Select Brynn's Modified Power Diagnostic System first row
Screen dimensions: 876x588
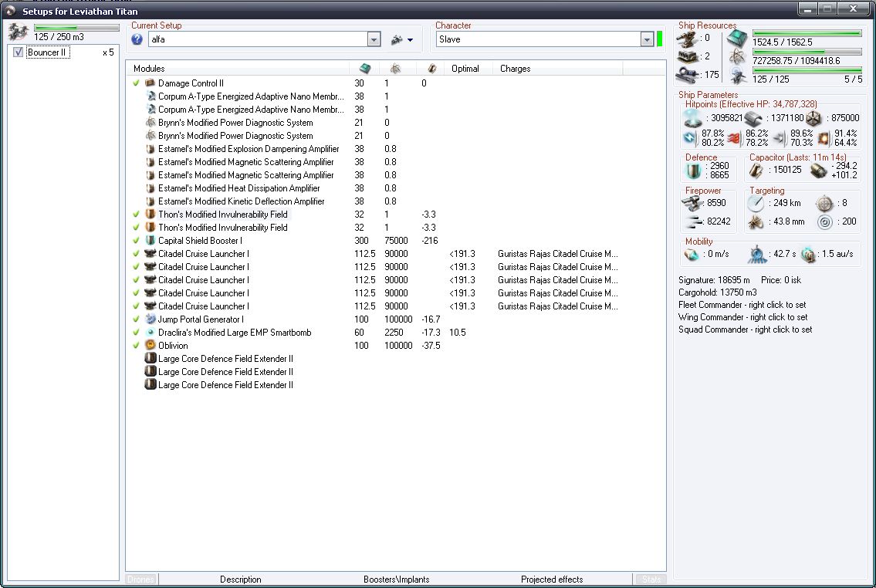tap(235, 123)
